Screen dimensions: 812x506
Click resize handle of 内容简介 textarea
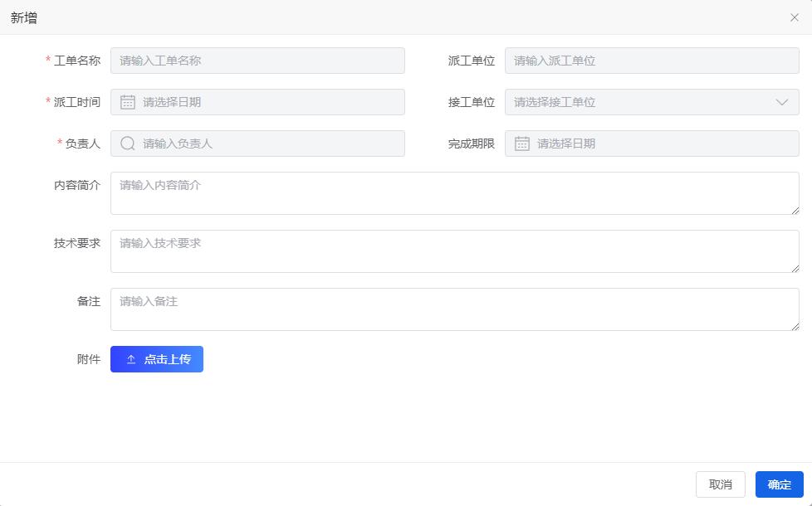795,210
